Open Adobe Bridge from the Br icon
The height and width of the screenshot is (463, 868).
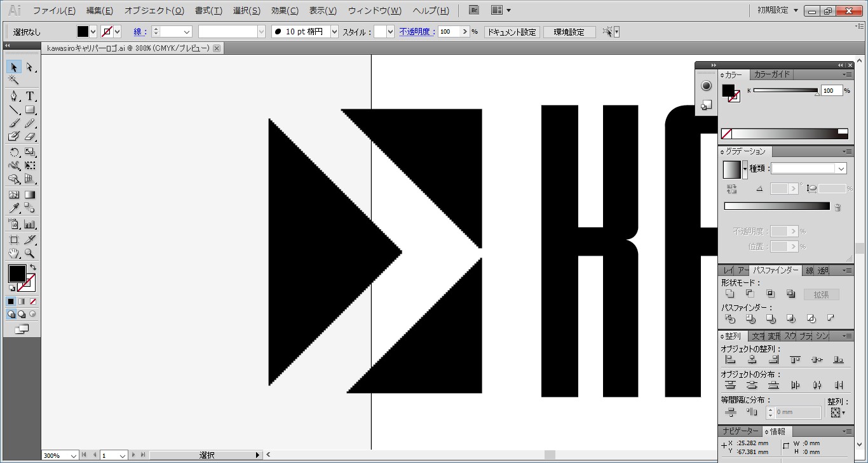[474, 10]
